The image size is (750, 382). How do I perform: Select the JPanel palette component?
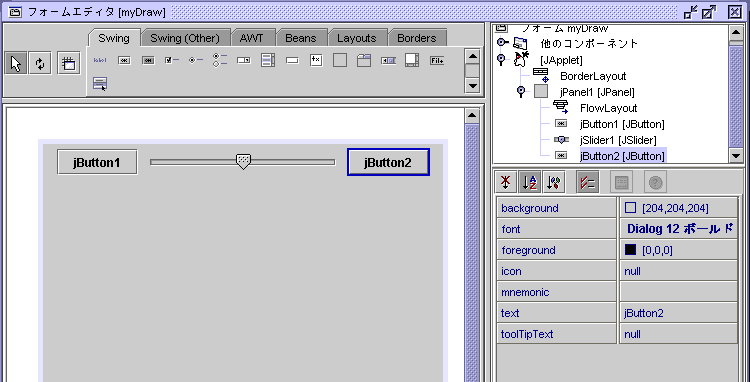340,60
